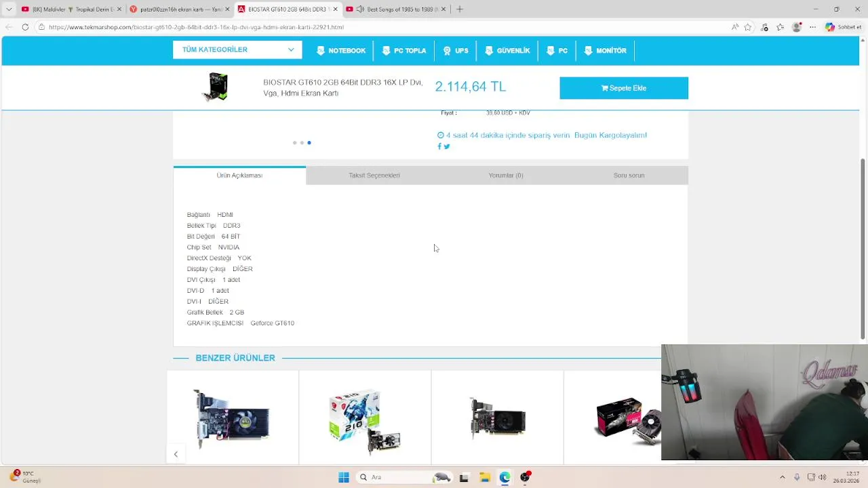Open third similar product low-profile card
The image size is (868, 488).
tap(497, 418)
